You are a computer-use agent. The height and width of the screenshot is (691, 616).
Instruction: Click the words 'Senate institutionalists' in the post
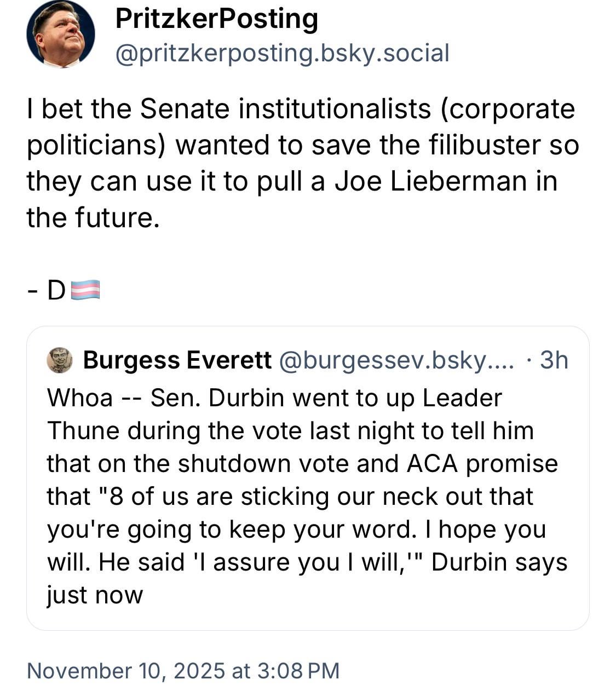point(285,108)
